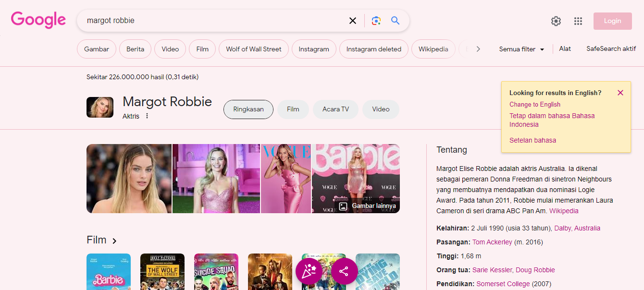This screenshot has height=290, width=644.
Task: Select Wolf of Wall Street chip
Action: [254, 49]
